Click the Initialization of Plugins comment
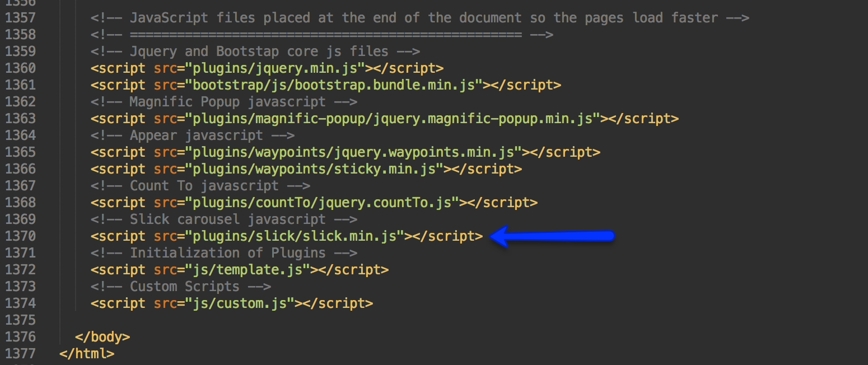 [223, 253]
